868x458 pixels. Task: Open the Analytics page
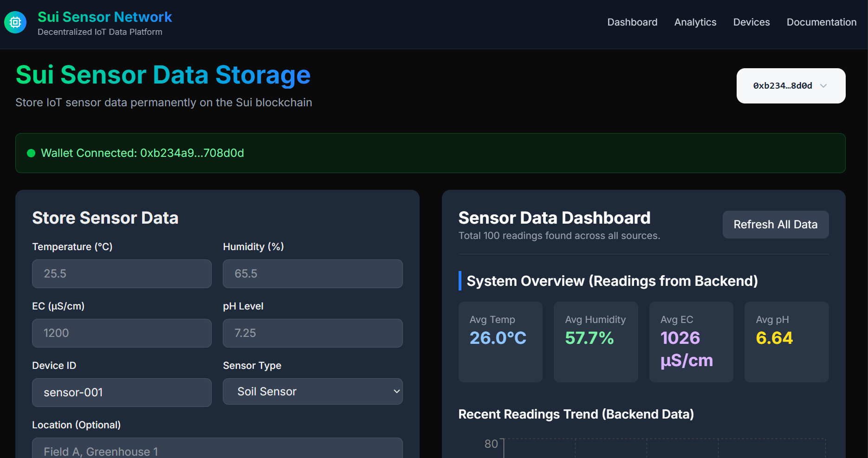[695, 22]
